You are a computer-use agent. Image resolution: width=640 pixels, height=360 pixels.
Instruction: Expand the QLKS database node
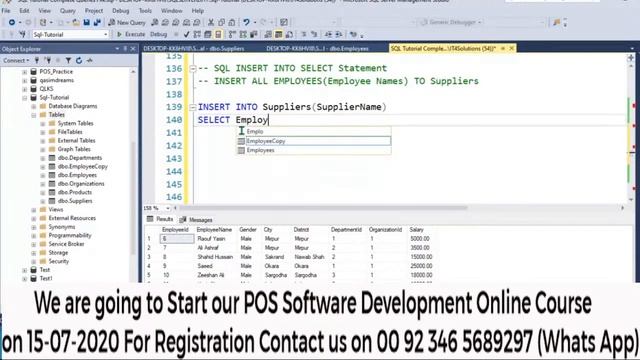tap(24, 89)
